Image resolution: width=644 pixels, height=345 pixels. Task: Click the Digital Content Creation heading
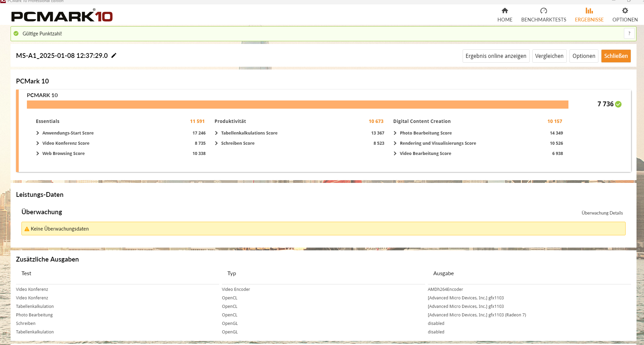[422, 121]
